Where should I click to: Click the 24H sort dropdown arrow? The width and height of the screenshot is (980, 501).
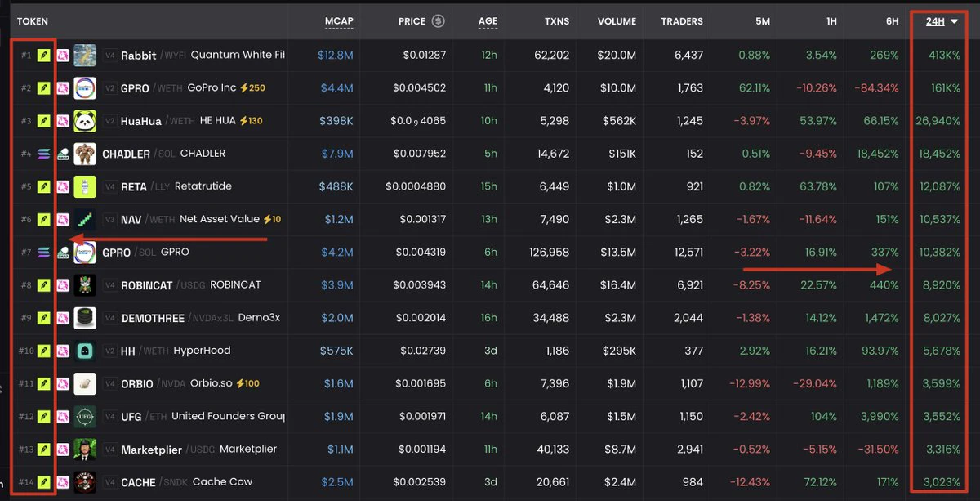(x=955, y=21)
